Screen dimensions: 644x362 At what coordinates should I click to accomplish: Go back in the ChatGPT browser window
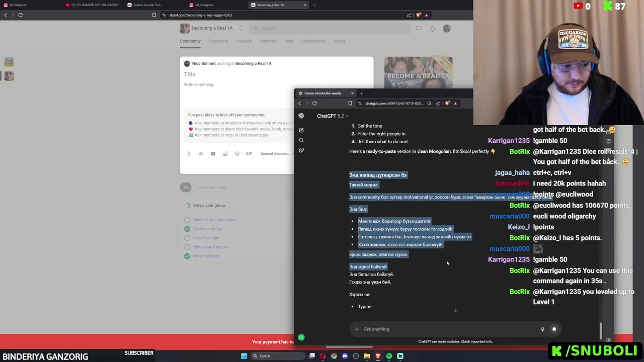click(x=299, y=104)
